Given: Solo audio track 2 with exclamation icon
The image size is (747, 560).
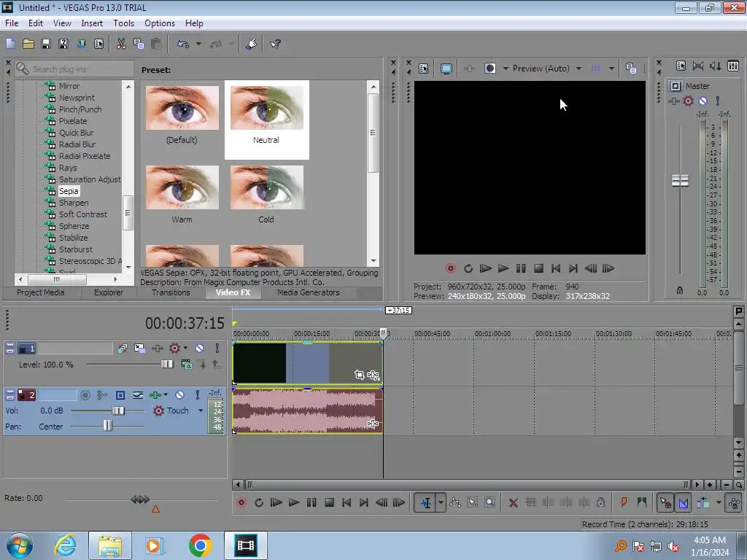Looking at the screenshot, I should [x=197, y=394].
